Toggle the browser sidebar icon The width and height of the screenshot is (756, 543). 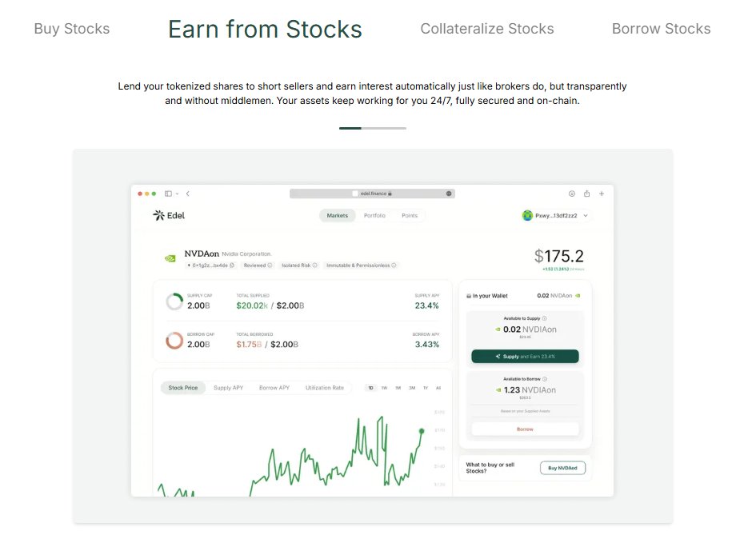pyautogui.click(x=168, y=194)
